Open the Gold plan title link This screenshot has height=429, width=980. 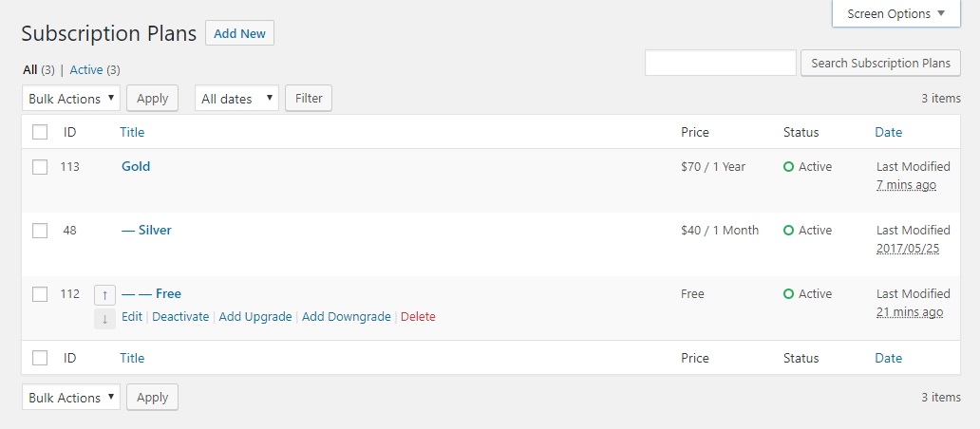136,167
